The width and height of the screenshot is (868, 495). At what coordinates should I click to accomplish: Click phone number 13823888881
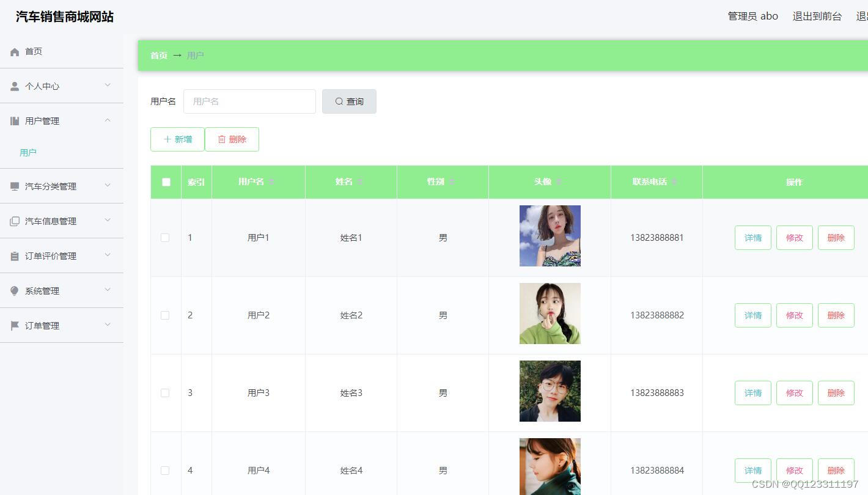(657, 238)
